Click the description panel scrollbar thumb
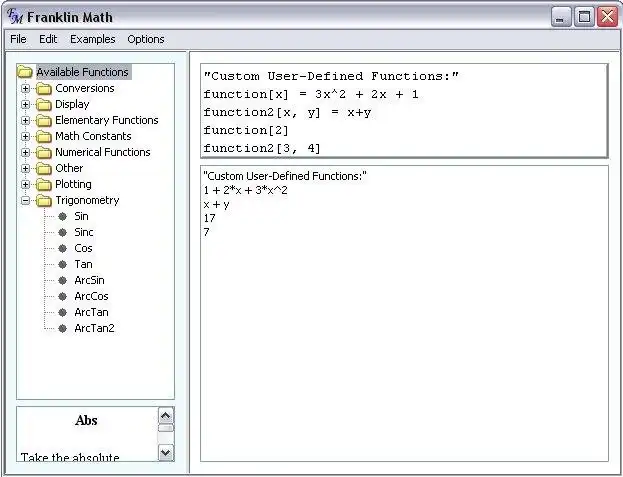Viewport: 623px width, 477px height. tap(166, 428)
